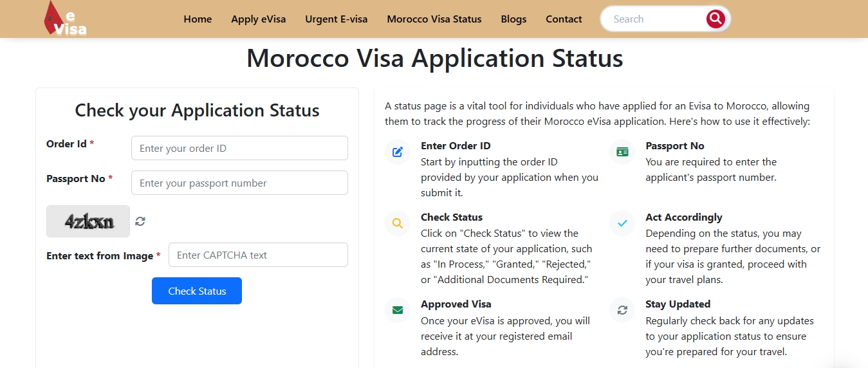Image resolution: width=868 pixels, height=368 pixels.
Task: Click the CAPTCHA image 4zkxn
Action: click(x=88, y=221)
